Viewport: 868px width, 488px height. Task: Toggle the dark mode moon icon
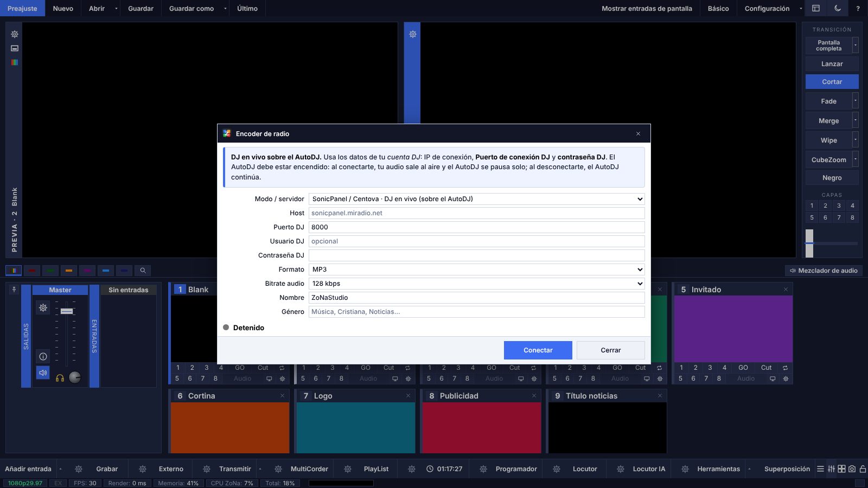(838, 8)
